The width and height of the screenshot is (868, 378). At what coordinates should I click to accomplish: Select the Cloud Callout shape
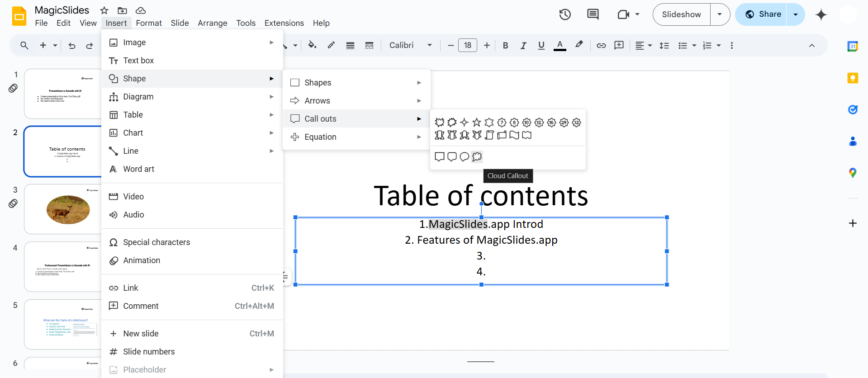coord(477,157)
